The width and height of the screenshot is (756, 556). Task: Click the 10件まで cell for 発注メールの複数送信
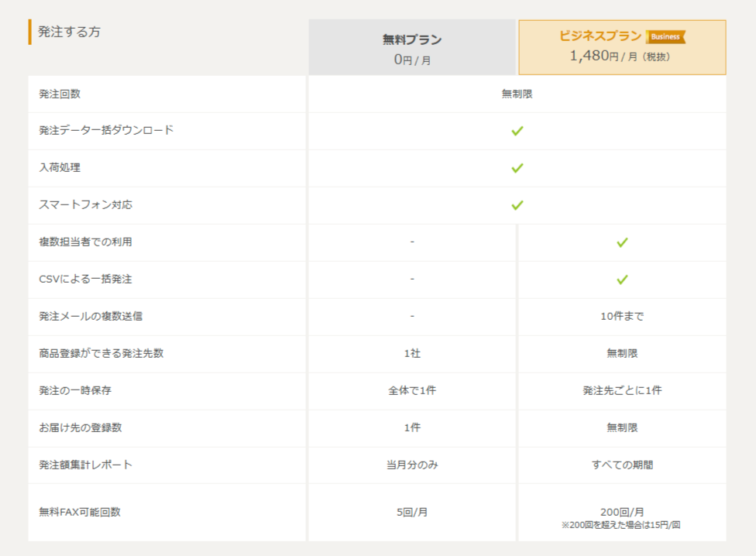click(622, 316)
